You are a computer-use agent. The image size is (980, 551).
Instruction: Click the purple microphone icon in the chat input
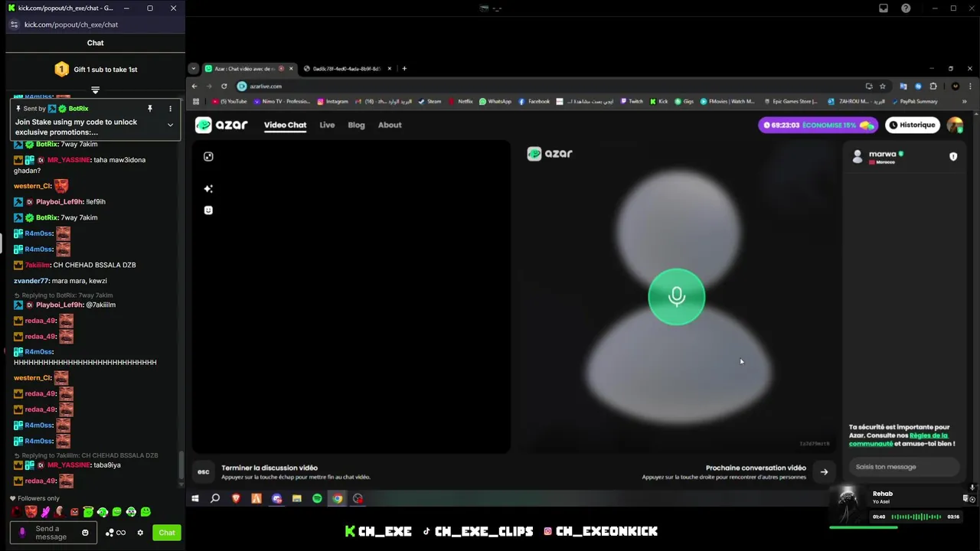(22, 533)
